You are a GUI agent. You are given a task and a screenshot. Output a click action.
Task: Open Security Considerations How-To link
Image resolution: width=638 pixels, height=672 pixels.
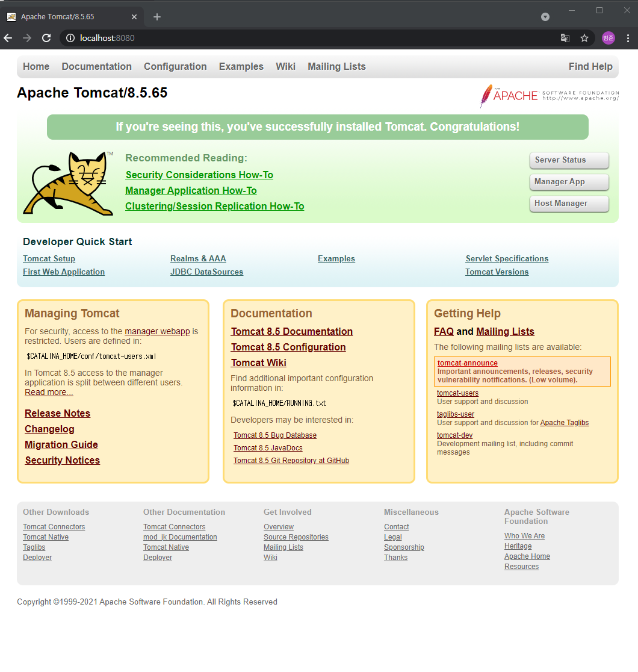coord(199,175)
